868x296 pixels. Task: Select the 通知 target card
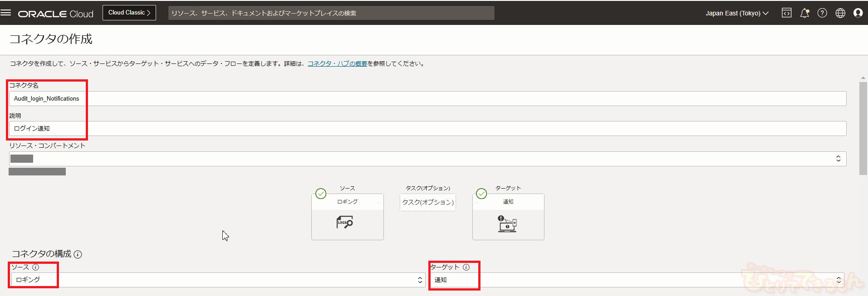click(x=508, y=217)
